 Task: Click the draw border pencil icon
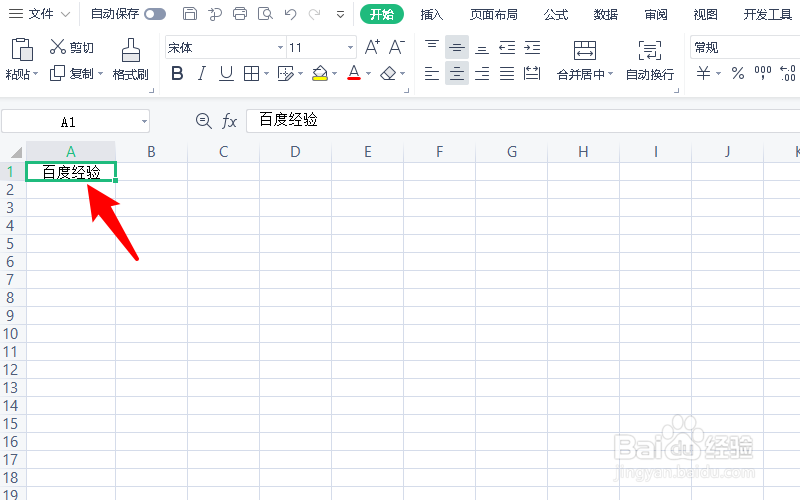click(x=286, y=74)
